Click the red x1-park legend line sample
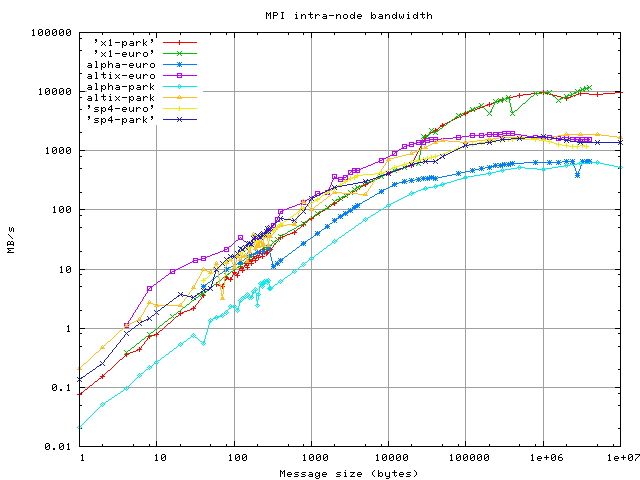Image resolution: width=640 pixels, height=480 pixels. click(180, 42)
